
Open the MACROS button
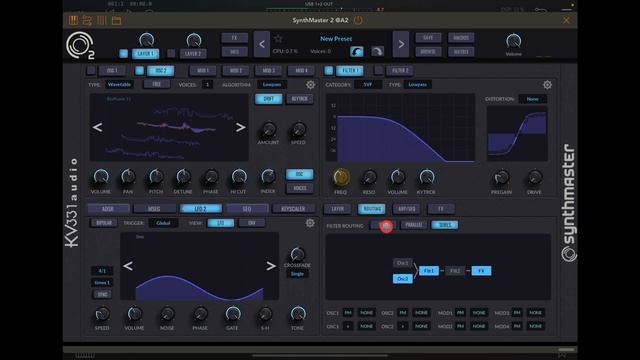click(461, 38)
